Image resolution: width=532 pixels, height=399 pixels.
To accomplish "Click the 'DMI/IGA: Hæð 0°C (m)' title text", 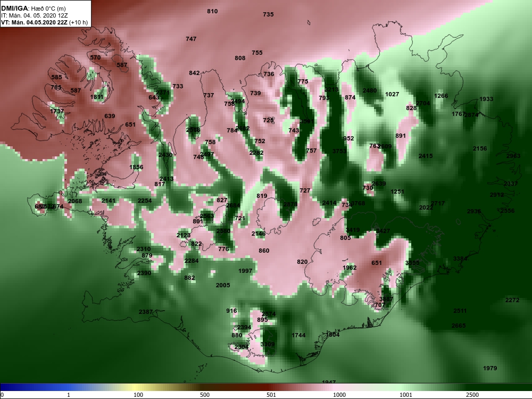I will (x=34, y=9).
